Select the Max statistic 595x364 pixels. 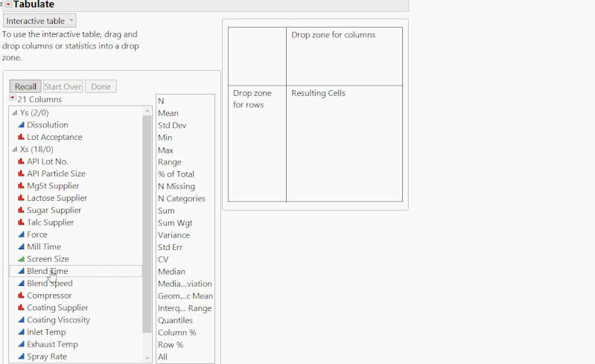165,150
